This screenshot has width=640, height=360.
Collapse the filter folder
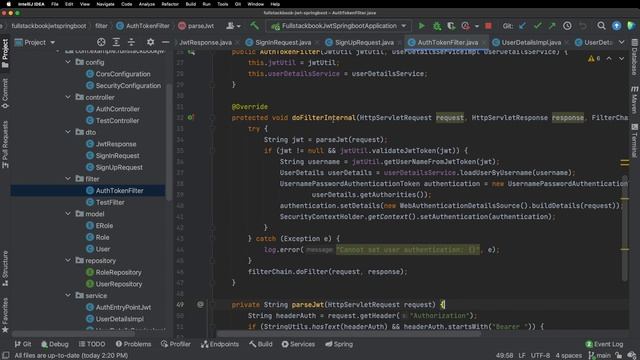pyautogui.click(x=68, y=178)
